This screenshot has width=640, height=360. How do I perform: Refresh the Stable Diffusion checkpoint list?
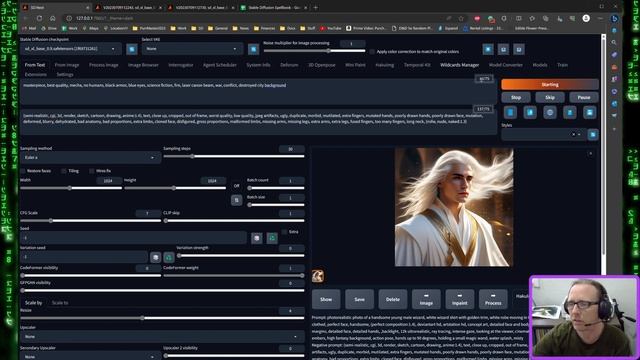point(131,49)
